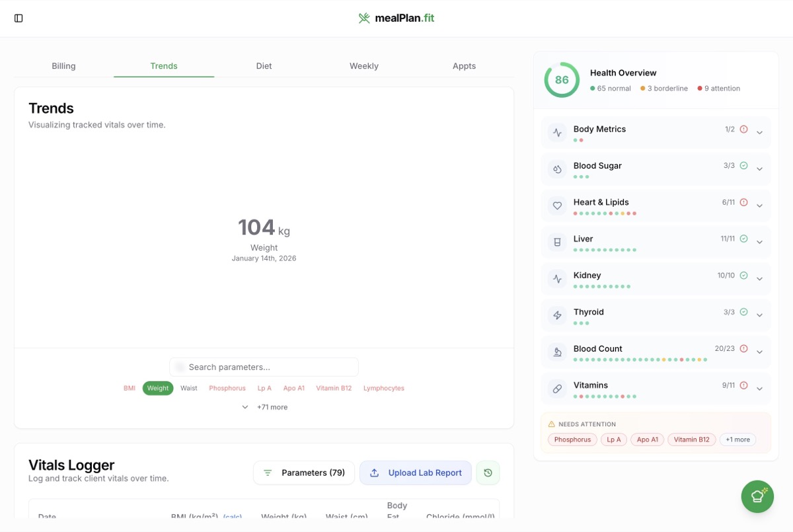Toggle the BMI parameter chip
The image size is (793, 532).
[x=130, y=389]
